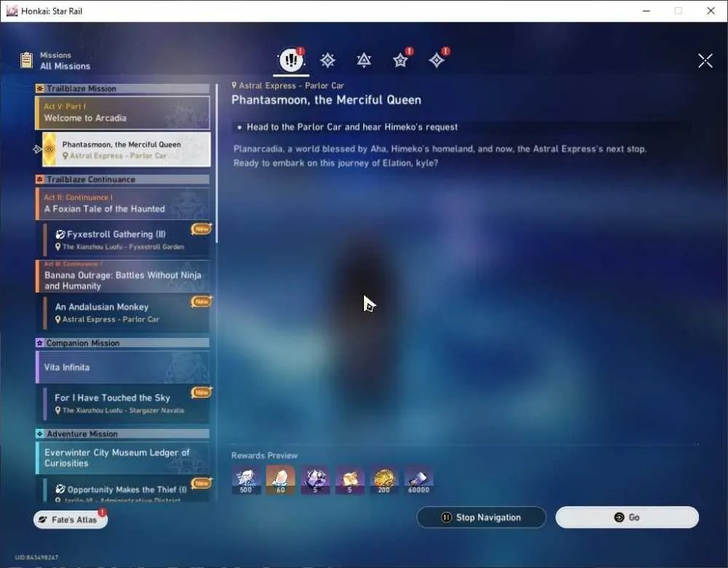Select the All Missions tab with exclamation marks
This screenshot has width=728, height=568.
tap(291, 60)
